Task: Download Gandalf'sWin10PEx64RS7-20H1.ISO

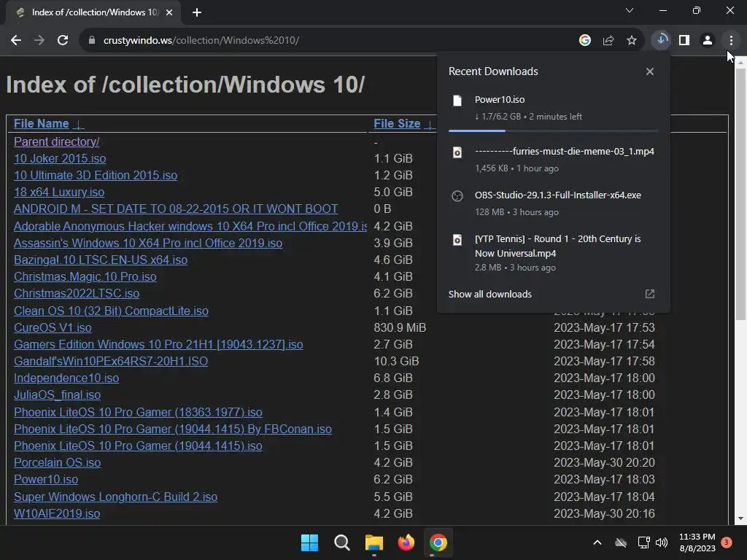Action: tap(111, 362)
